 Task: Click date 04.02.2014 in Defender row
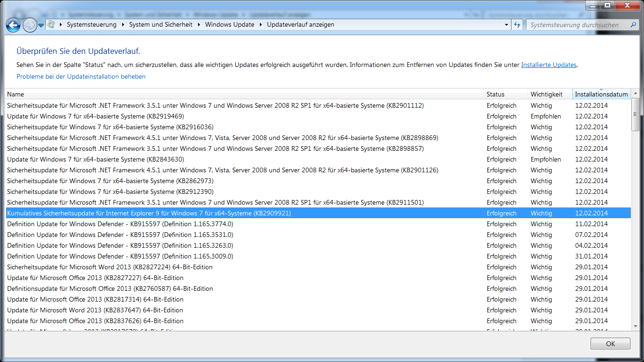pos(592,245)
